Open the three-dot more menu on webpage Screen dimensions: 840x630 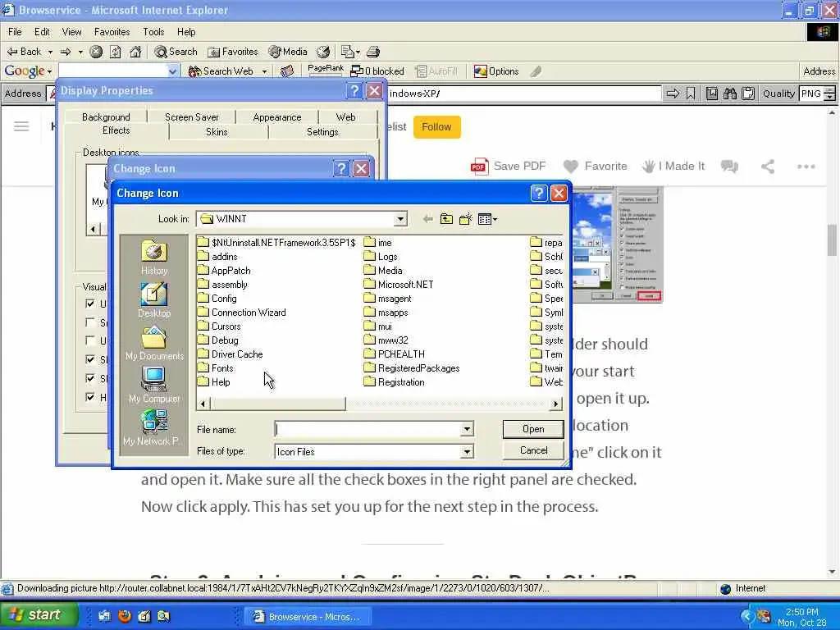pos(806,167)
